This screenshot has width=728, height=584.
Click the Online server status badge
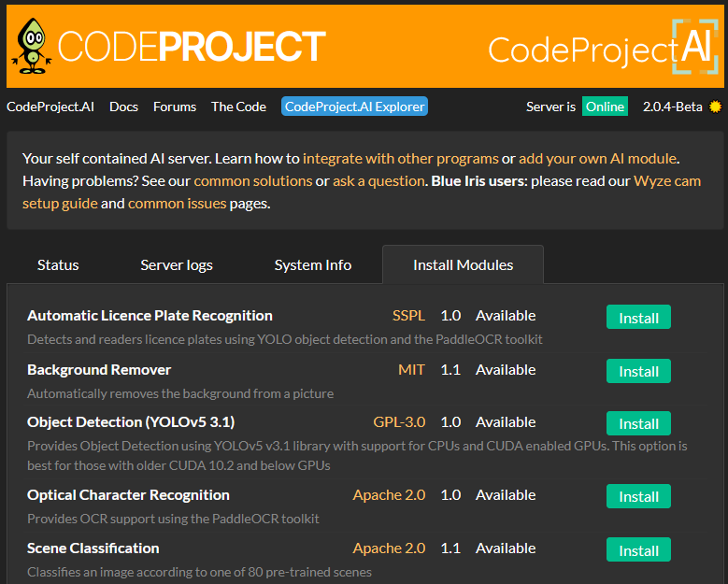[605, 107]
